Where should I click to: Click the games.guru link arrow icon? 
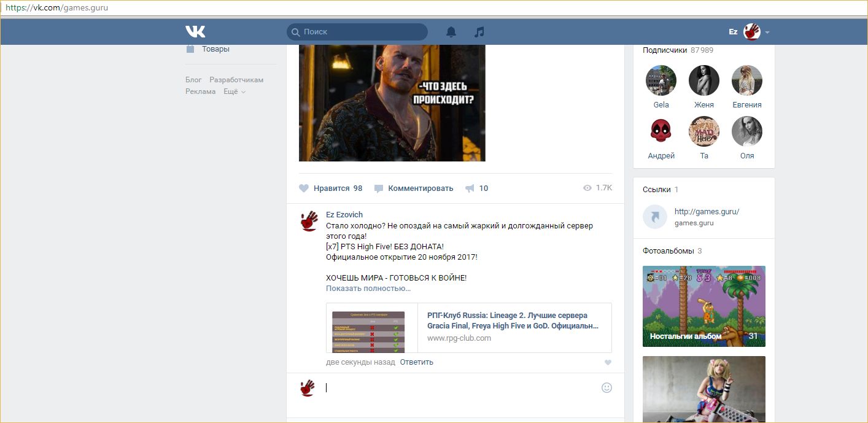pyautogui.click(x=654, y=217)
